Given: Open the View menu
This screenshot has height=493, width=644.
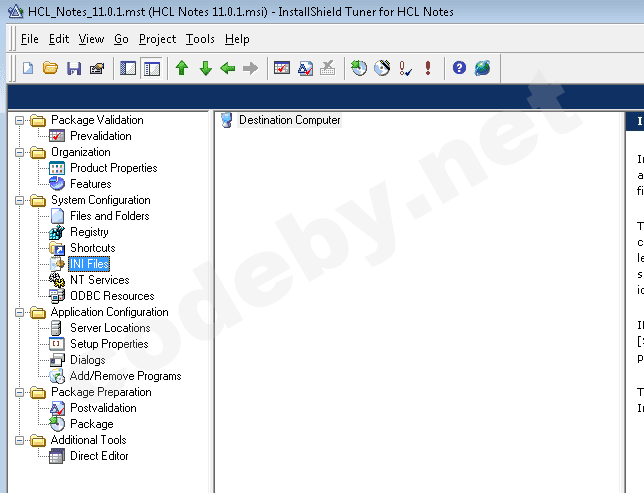Looking at the screenshot, I should point(91,39).
